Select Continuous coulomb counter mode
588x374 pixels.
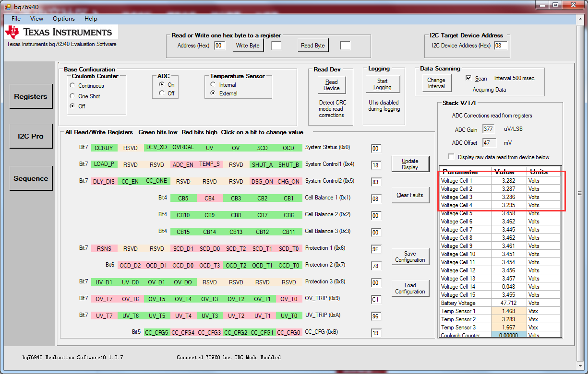pyautogui.click(x=72, y=86)
